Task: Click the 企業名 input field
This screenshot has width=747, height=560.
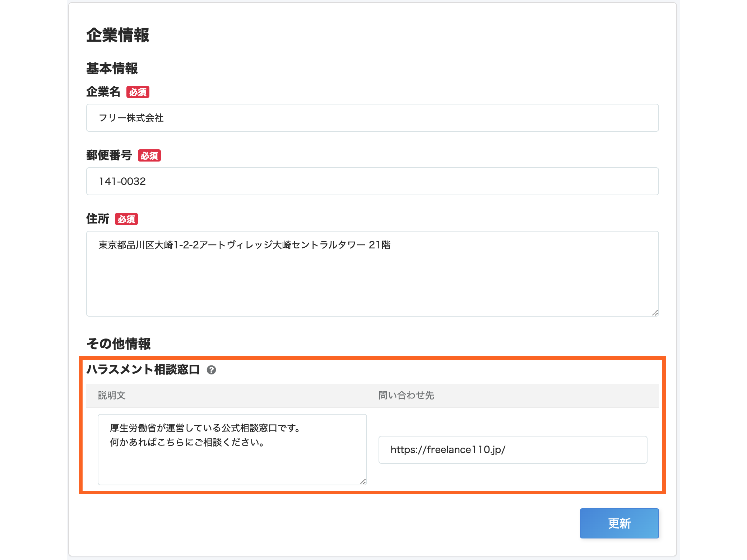Action: point(372,118)
